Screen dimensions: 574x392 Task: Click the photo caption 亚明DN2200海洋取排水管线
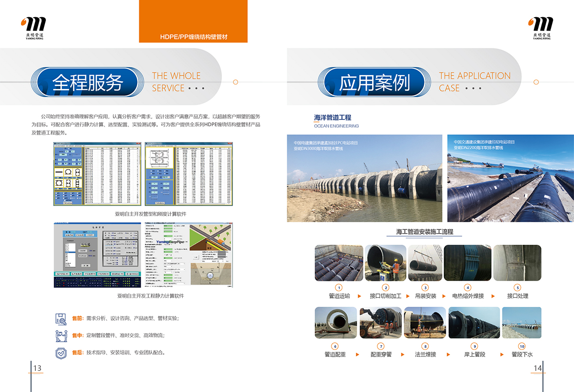click(478, 148)
